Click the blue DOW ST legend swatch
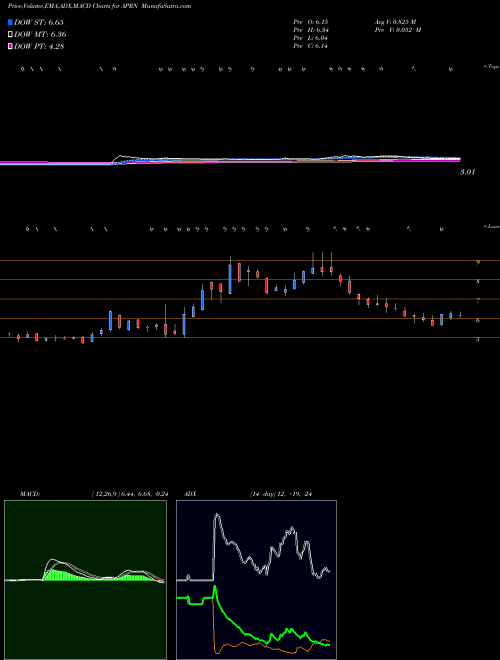 (x=10, y=22)
